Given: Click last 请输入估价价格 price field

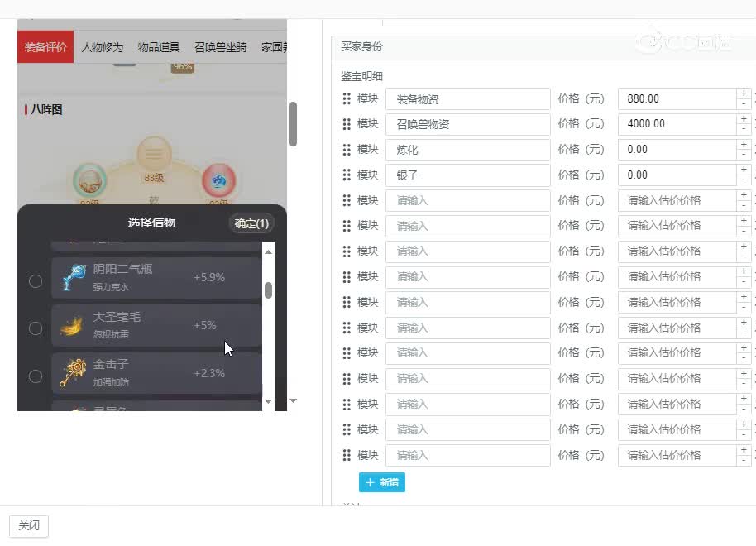Looking at the screenshot, I should (x=677, y=455).
